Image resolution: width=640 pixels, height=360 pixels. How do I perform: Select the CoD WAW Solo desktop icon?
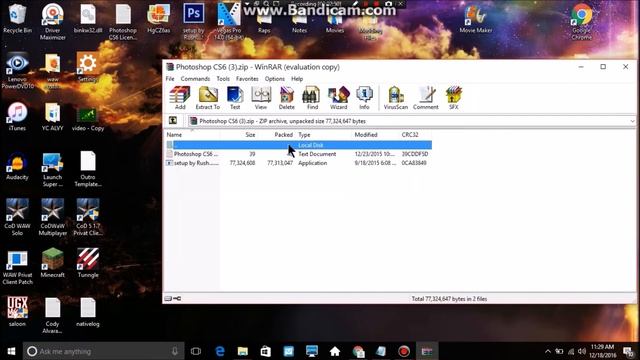(x=17, y=217)
